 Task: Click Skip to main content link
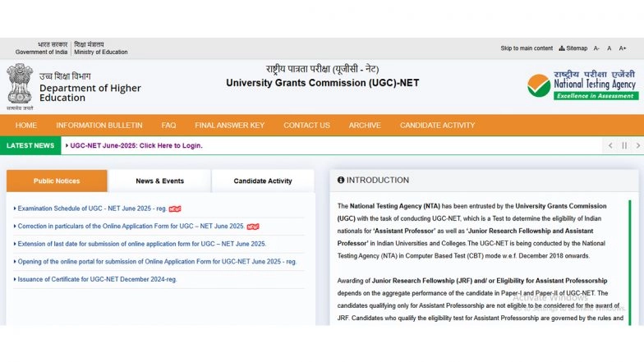click(x=527, y=48)
